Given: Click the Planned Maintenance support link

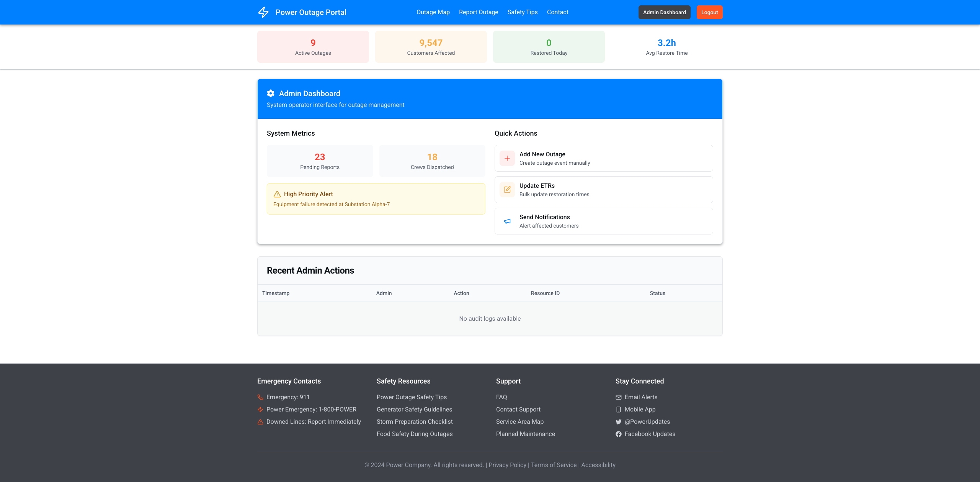Looking at the screenshot, I should point(526,434).
